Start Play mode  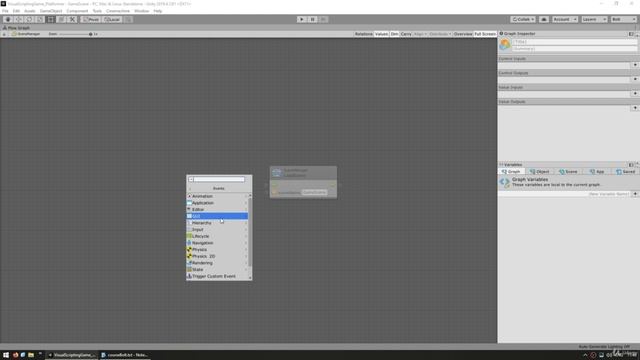pyautogui.click(x=302, y=19)
